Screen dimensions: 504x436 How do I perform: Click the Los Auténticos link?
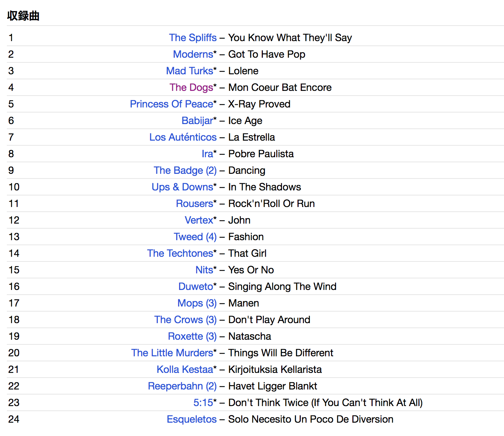(183, 137)
